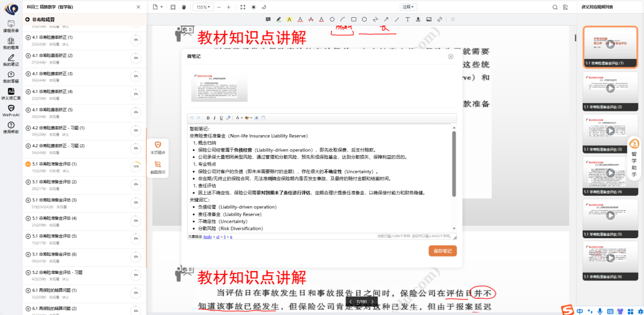
Task: Click the highlight text annotation tool
Action: (289, 20)
